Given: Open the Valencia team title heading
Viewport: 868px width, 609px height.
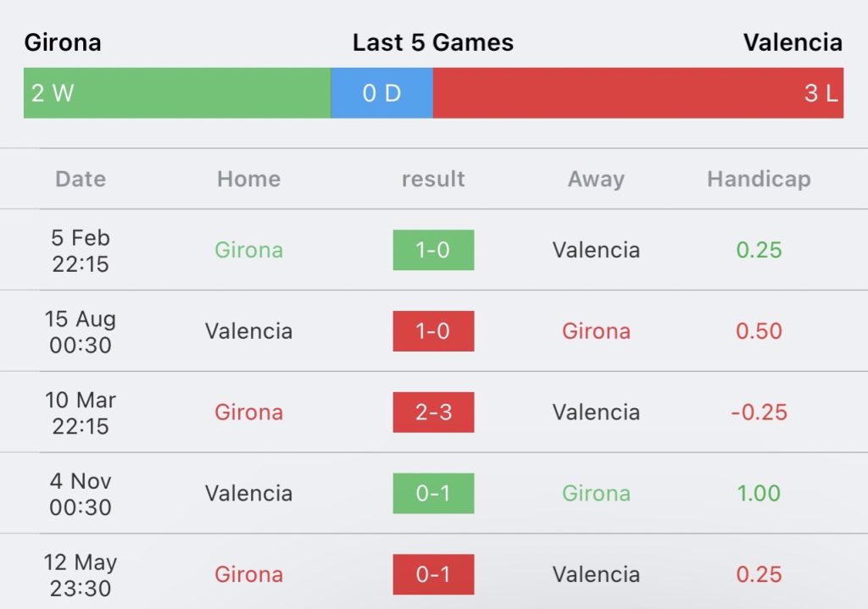Looking at the screenshot, I should tap(793, 42).
